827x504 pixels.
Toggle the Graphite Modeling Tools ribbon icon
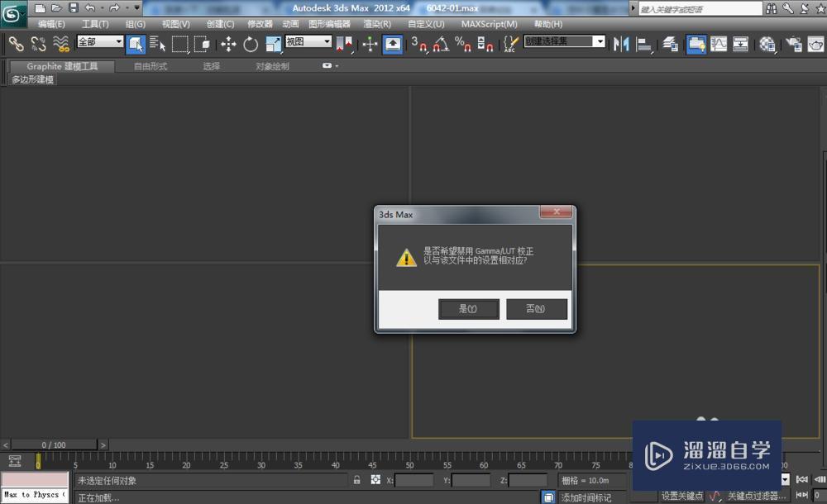(x=696, y=45)
